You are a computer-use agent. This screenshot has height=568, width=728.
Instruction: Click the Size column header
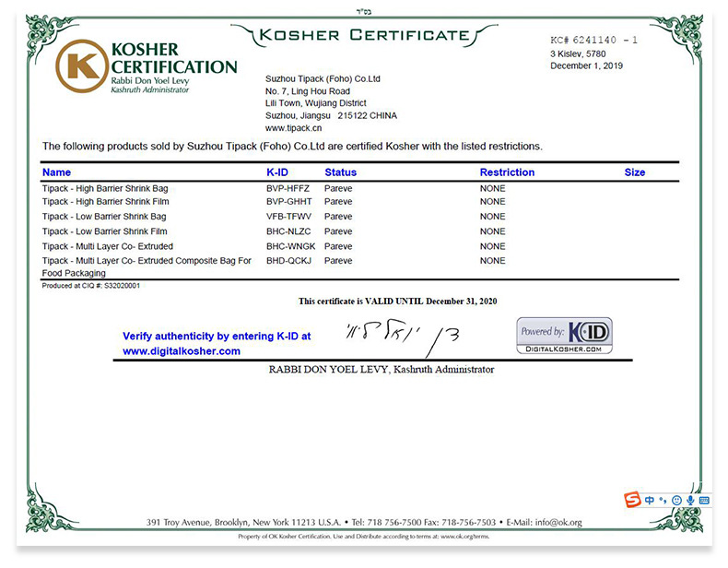[x=635, y=172]
